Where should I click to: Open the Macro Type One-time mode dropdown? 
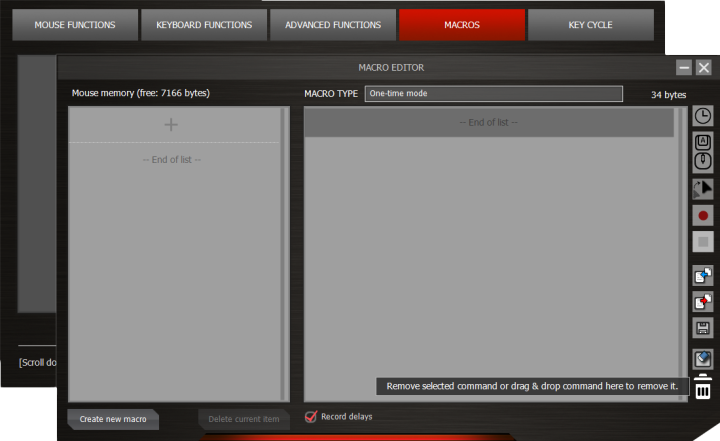493,94
